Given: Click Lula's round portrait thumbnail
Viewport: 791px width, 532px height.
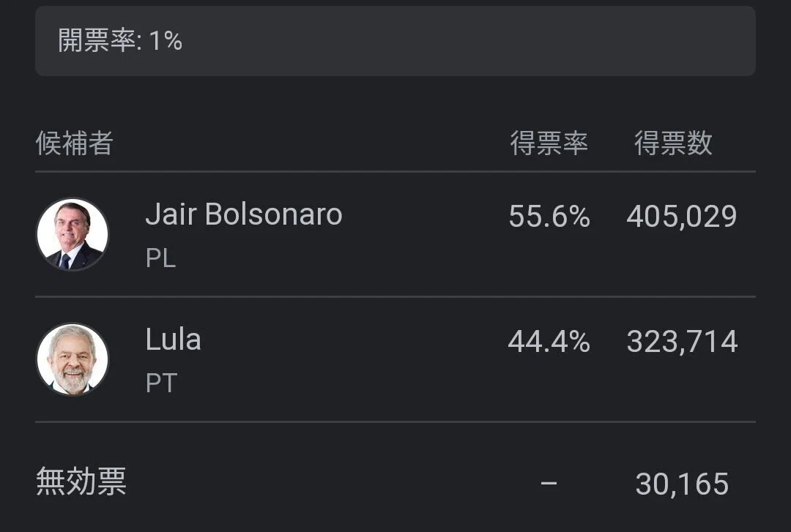Looking at the screenshot, I should (73, 359).
